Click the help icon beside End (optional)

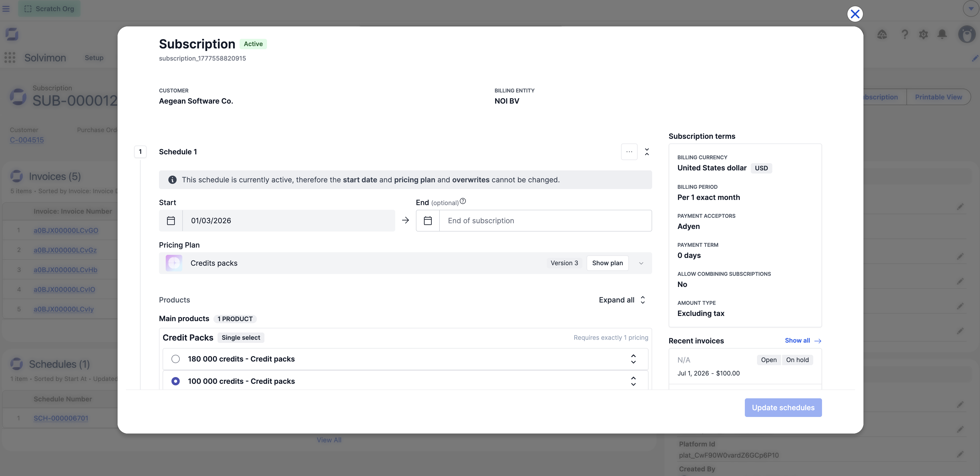click(x=463, y=201)
